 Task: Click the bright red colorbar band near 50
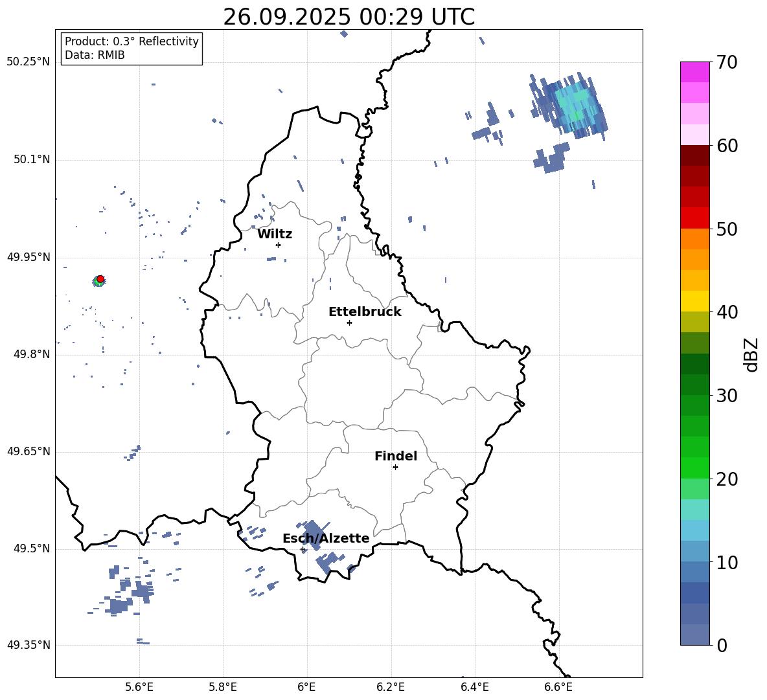tap(694, 218)
